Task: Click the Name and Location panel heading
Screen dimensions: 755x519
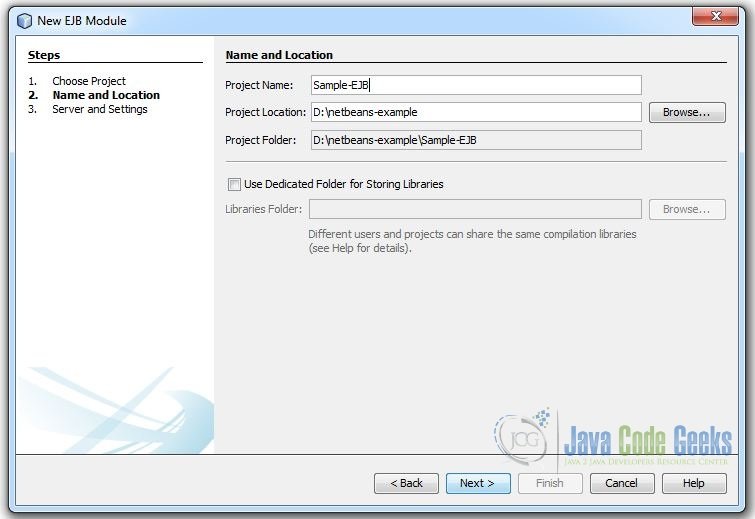Action: coord(279,55)
